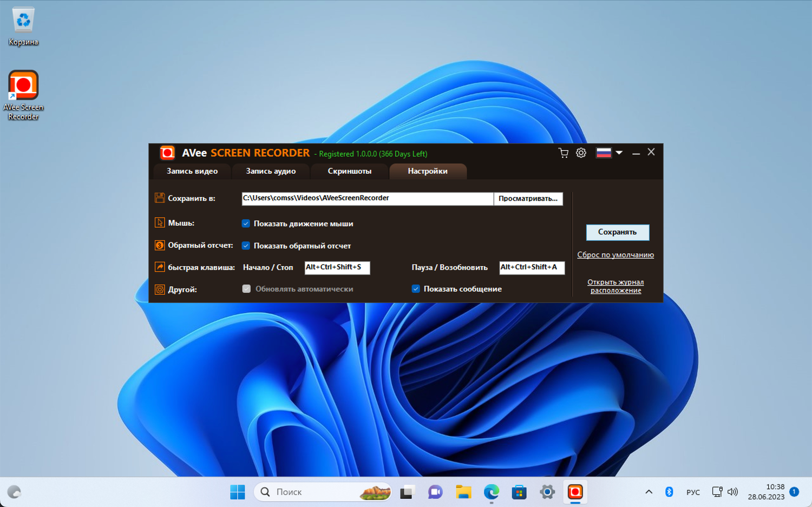Click the Пауза / Возобновить label

[x=450, y=267]
